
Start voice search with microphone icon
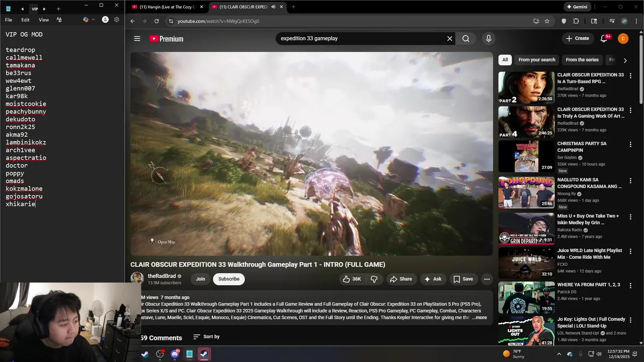tap(488, 39)
